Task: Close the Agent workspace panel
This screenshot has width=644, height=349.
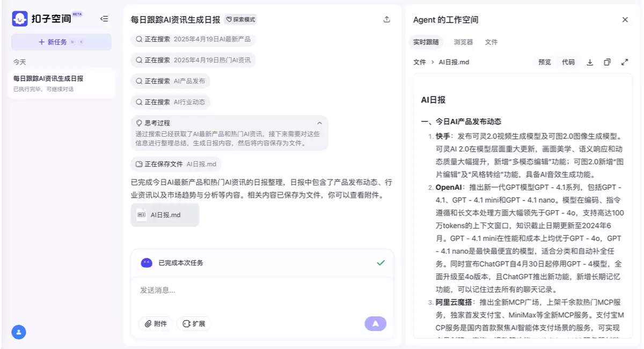Action: [625, 20]
